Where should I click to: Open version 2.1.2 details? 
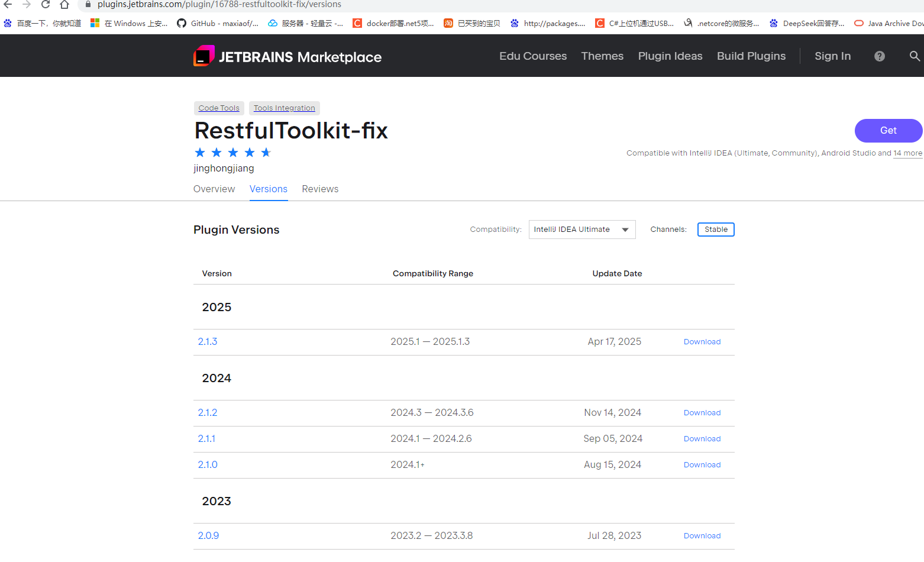pos(208,413)
